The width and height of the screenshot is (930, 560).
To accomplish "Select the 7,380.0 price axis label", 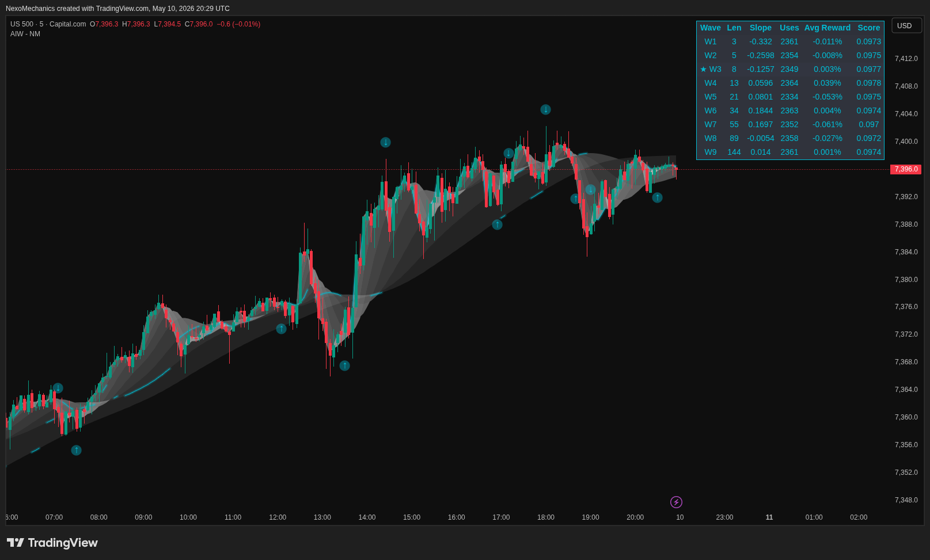I will coord(906,280).
